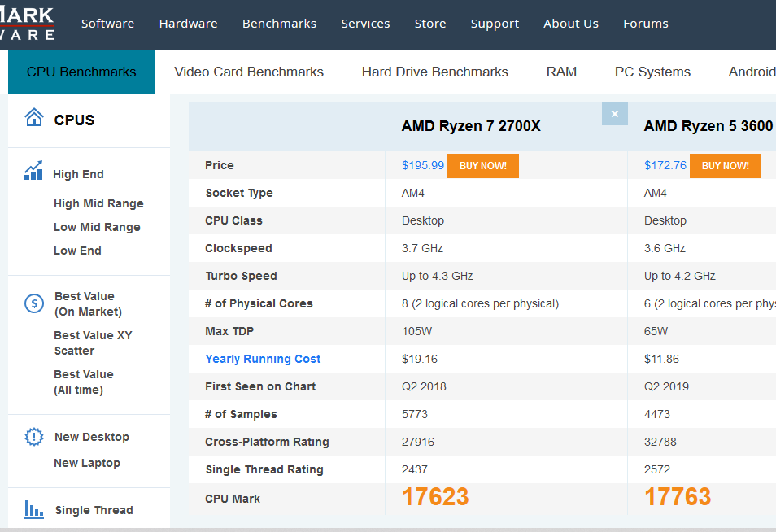Open the New Desktop CPU list
This screenshot has height=532, width=776.
[x=92, y=437]
